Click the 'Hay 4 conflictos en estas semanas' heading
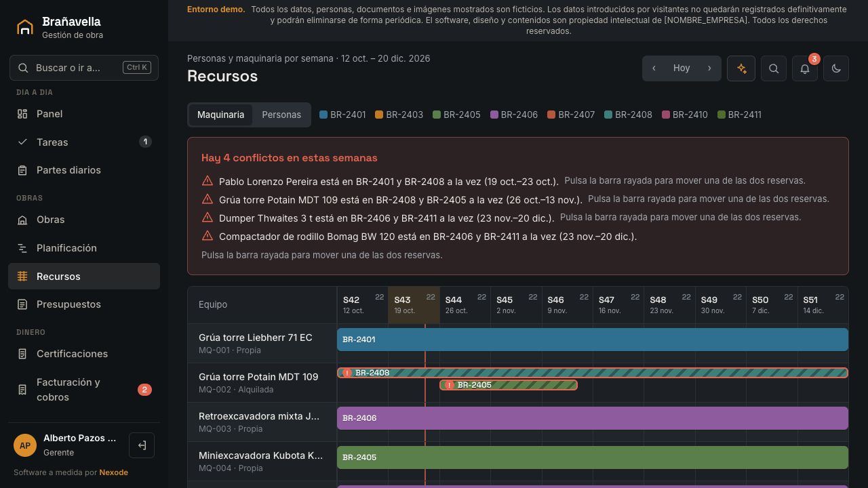868x488 pixels. point(289,158)
